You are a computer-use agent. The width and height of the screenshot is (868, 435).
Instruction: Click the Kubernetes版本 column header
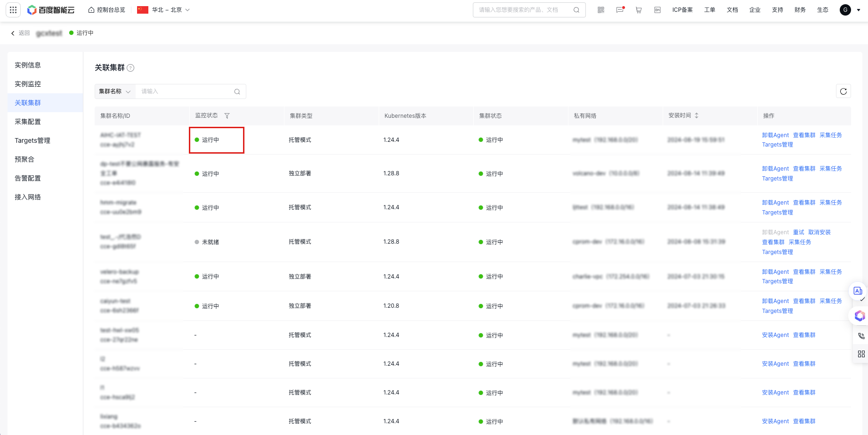406,116
